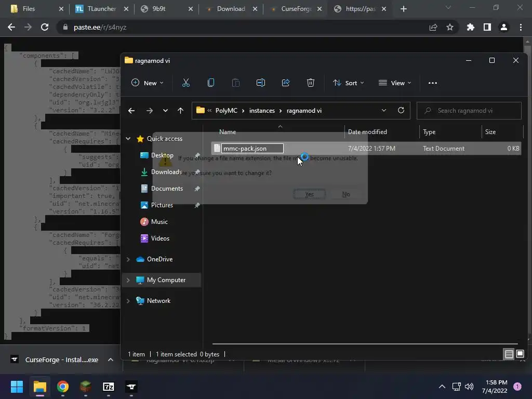Click the Rename icon in Explorer toolbar
This screenshot has height=399, width=532.
point(261,83)
